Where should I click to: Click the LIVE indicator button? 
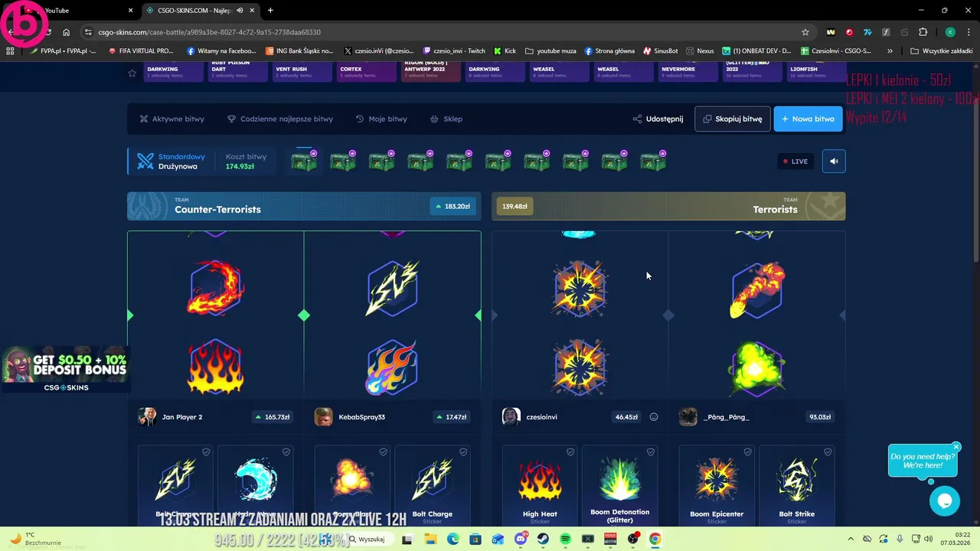pos(795,161)
